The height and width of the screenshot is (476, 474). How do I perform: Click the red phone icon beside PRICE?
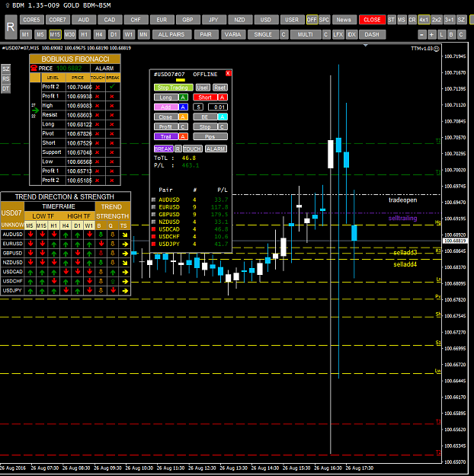click(34, 69)
